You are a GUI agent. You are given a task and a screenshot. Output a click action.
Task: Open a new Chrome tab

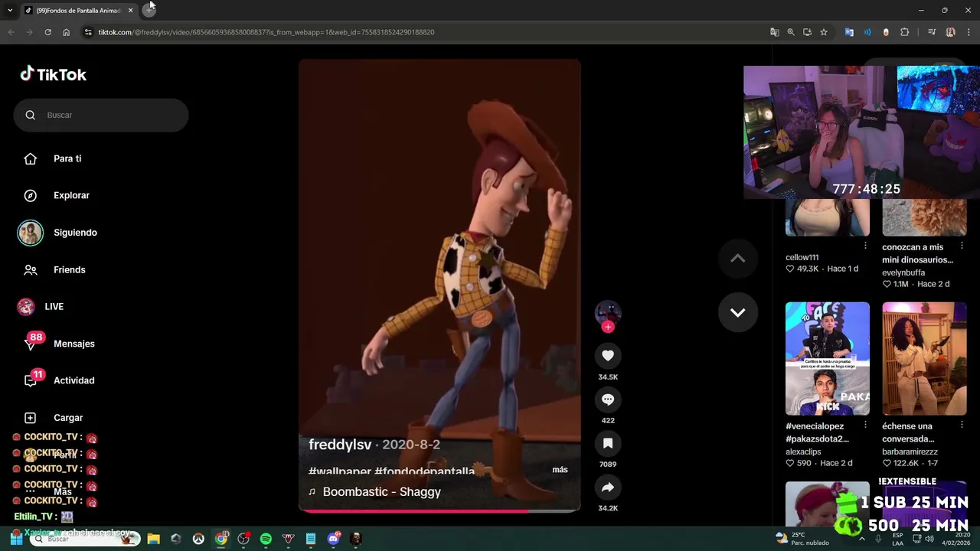(x=149, y=10)
